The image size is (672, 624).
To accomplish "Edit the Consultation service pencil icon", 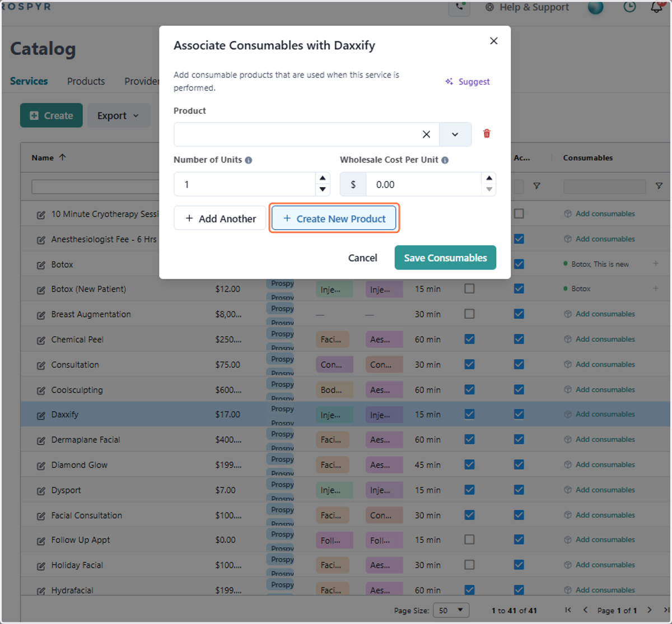I will click(41, 366).
